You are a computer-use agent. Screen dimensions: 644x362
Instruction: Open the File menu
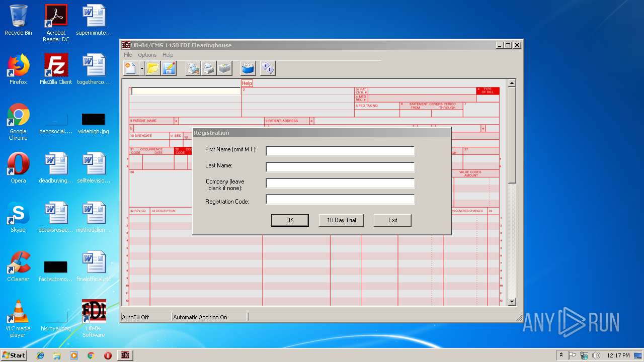tap(128, 55)
